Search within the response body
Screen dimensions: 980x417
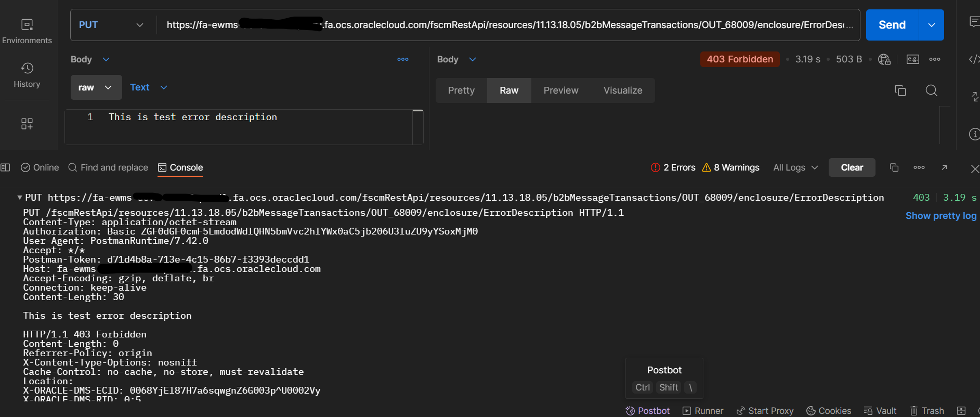932,90
